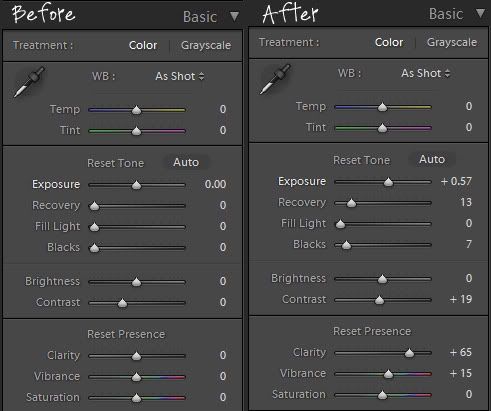
Task: Select Grayscale treatment in After panel
Action: pyautogui.click(x=452, y=42)
